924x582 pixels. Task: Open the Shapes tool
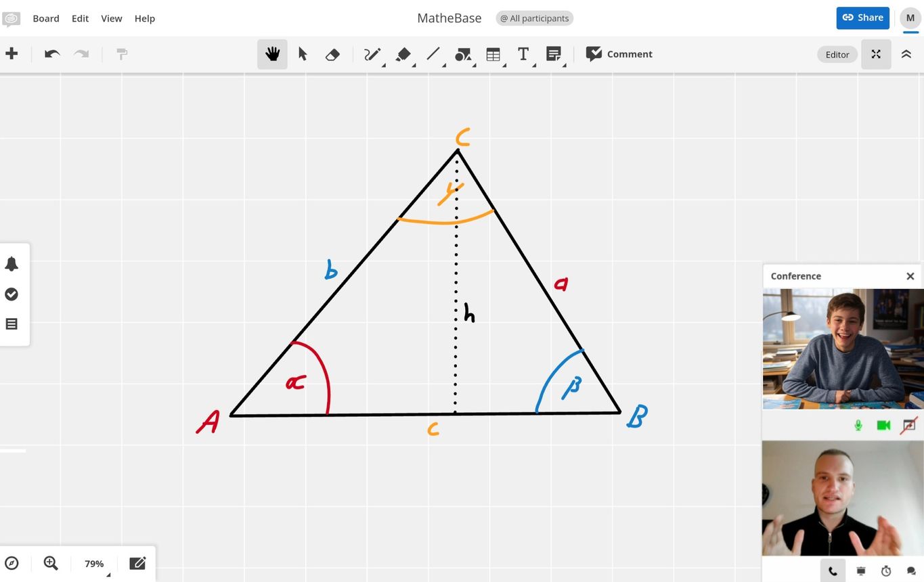click(x=463, y=55)
